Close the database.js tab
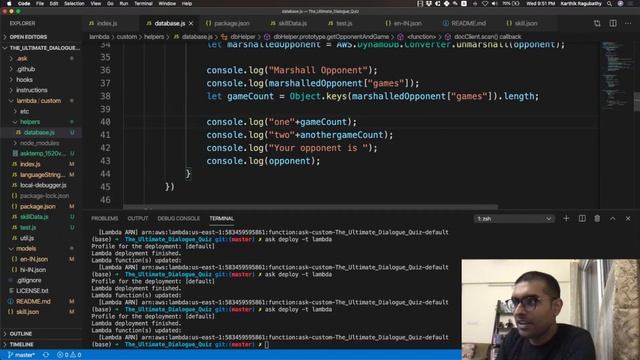The width and height of the screenshot is (640, 360). coord(191,24)
